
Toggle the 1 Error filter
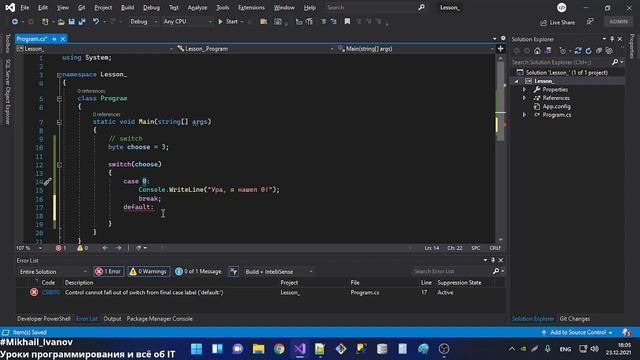coord(108,271)
